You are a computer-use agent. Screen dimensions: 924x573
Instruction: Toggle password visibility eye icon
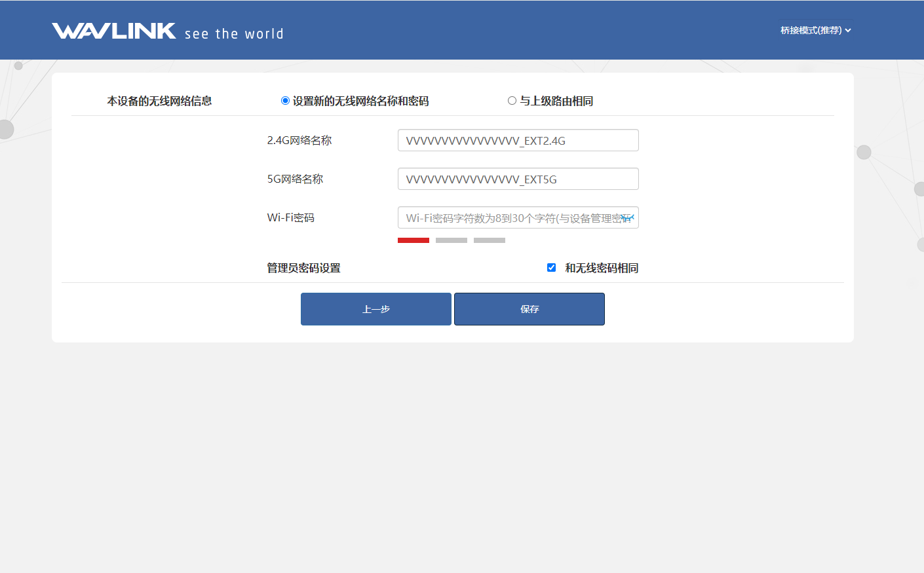(x=628, y=217)
